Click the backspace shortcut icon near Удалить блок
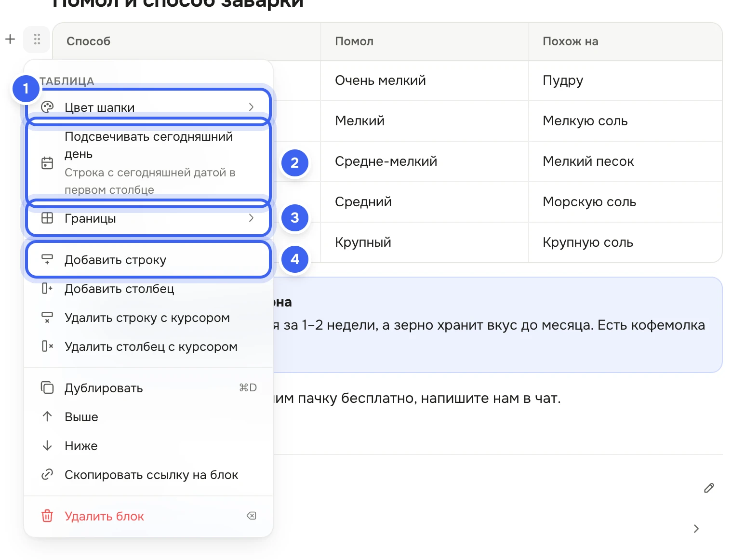 click(x=251, y=516)
